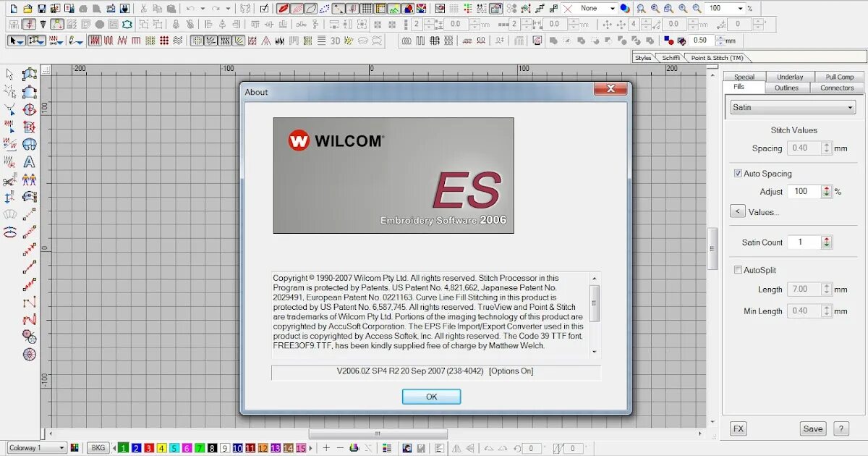Adjust the Satin Count spinner arrows

point(827,242)
